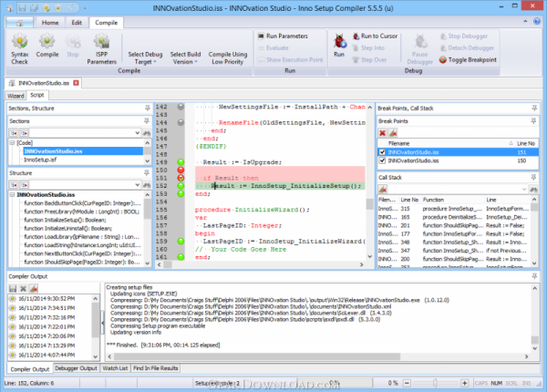Switch to the Home ribbon tab
The height and width of the screenshot is (392, 547).
pos(50,22)
